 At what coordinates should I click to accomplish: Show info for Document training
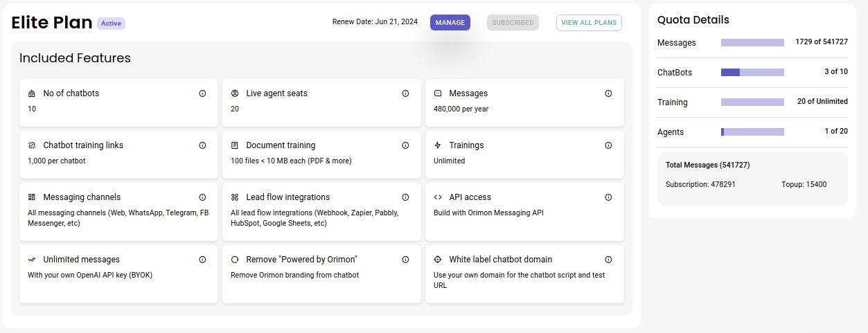click(x=405, y=145)
